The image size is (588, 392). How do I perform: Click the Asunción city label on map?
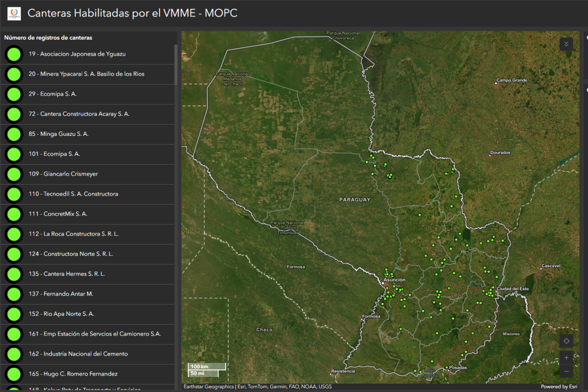click(x=394, y=280)
